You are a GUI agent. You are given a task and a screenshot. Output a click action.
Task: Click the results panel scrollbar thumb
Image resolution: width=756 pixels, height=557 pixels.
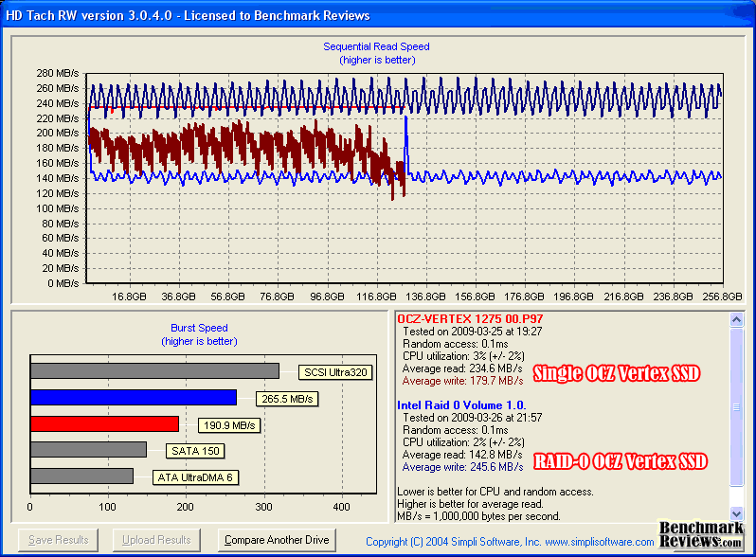click(736, 407)
